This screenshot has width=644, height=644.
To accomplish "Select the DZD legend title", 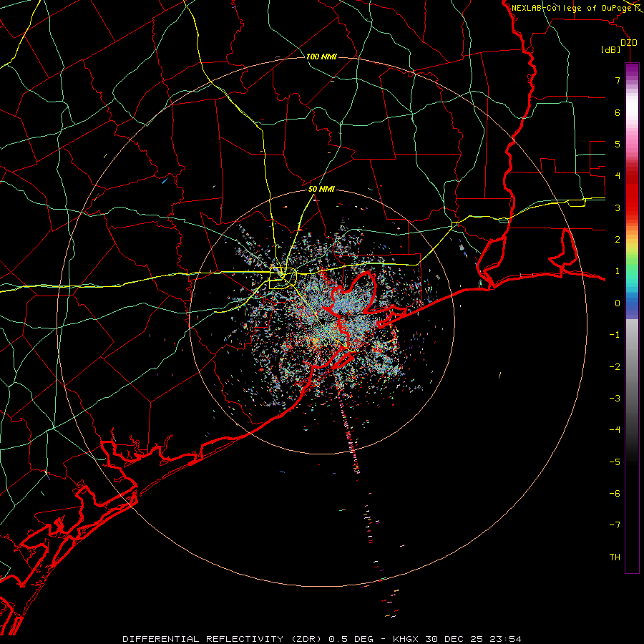I will [x=629, y=43].
